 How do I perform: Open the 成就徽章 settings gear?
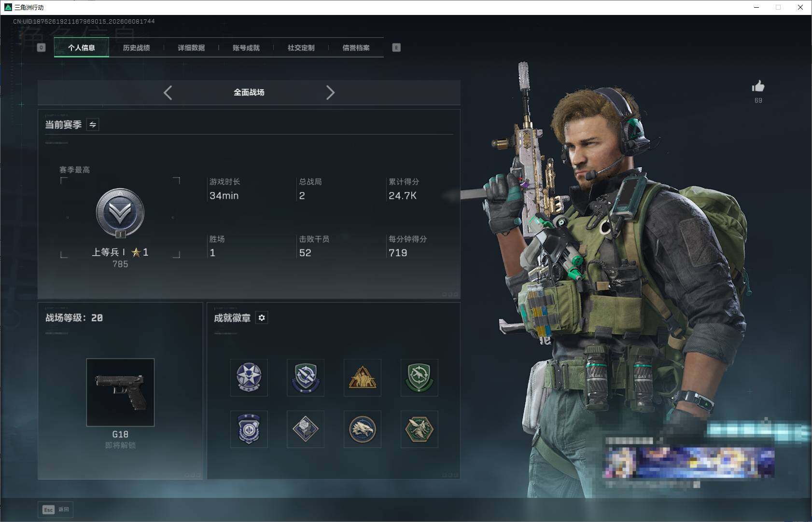pyautogui.click(x=262, y=318)
